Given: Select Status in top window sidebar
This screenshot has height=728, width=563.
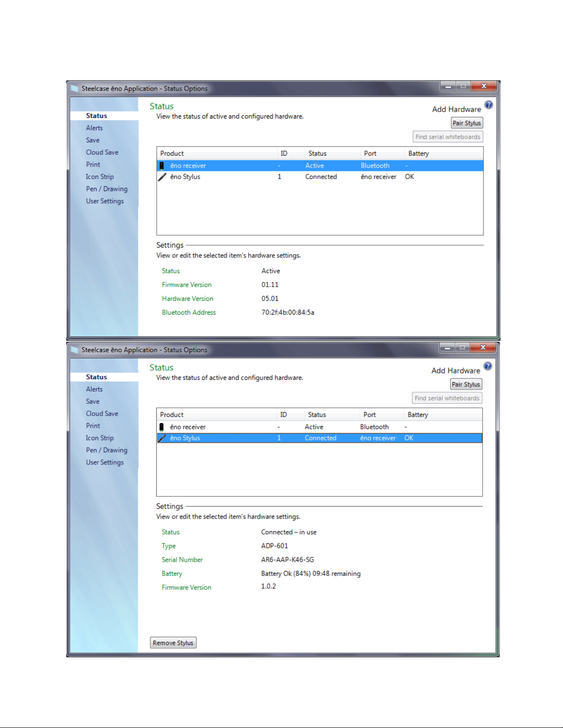Looking at the screenshot, I should pyautogui.click(x=104, y=116).
